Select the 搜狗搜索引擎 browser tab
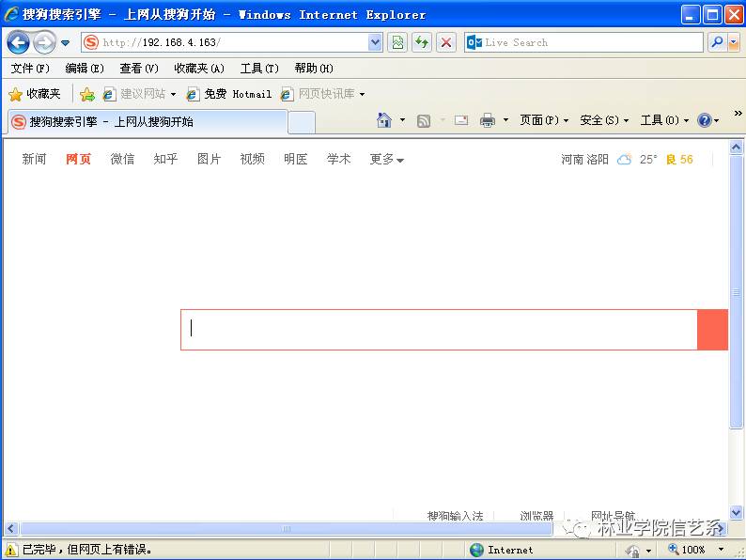The image size is (746, 560). click(148, 122)
